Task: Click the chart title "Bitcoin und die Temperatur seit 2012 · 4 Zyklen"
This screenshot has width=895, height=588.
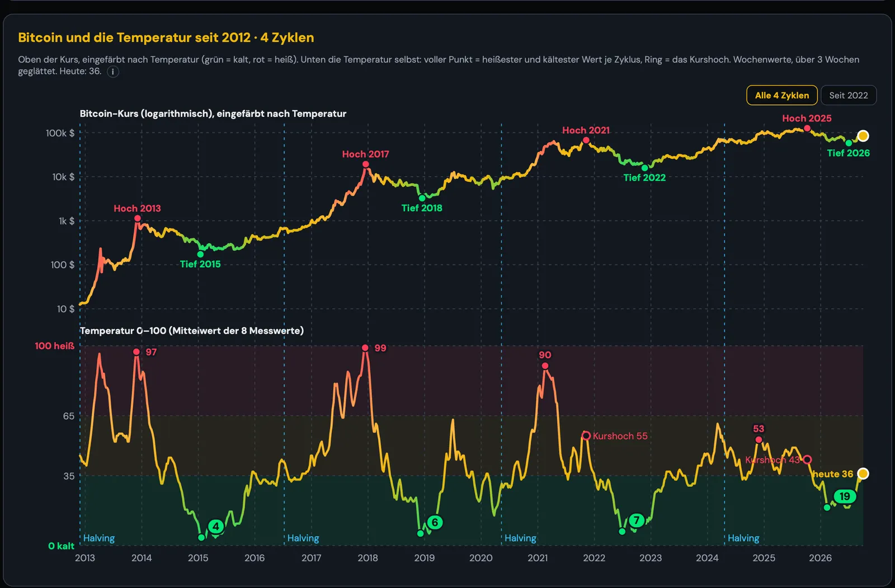Action: tap(166, 37)
